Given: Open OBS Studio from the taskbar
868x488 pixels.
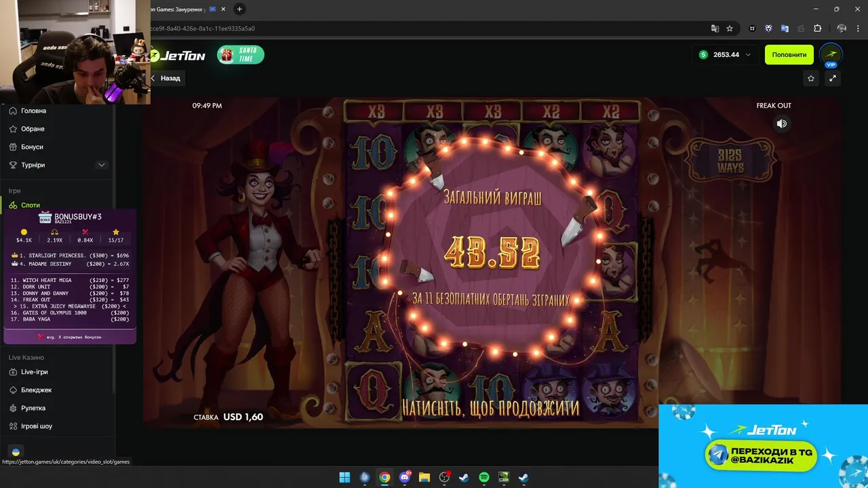Looking at the screenshot, I should pos(444,477).
